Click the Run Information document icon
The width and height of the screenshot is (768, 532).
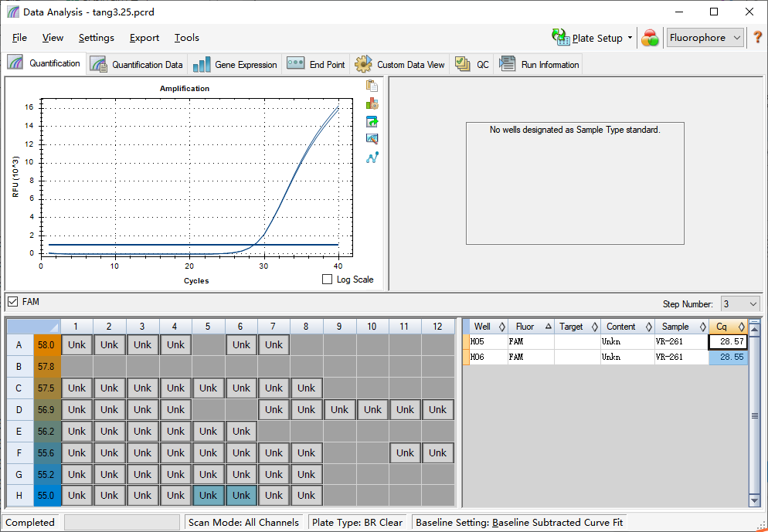tap(508, 63)
